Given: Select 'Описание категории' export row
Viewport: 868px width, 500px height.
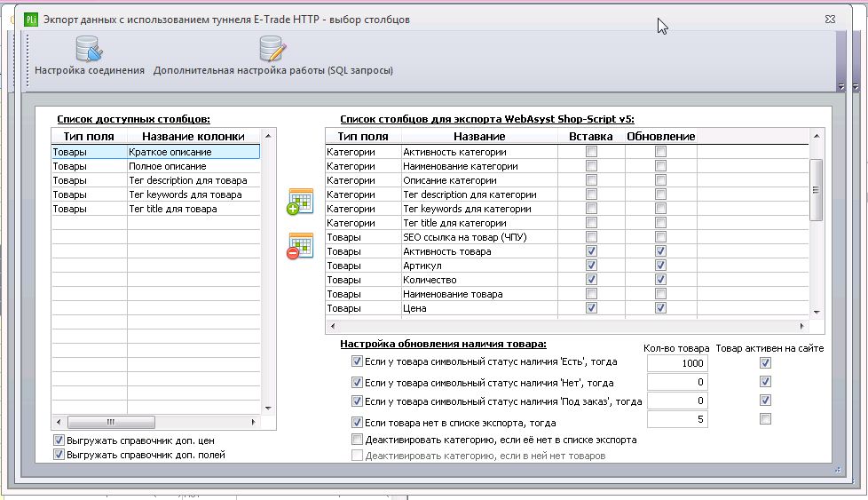Looking at the screenshot, I should pos(567,180).
